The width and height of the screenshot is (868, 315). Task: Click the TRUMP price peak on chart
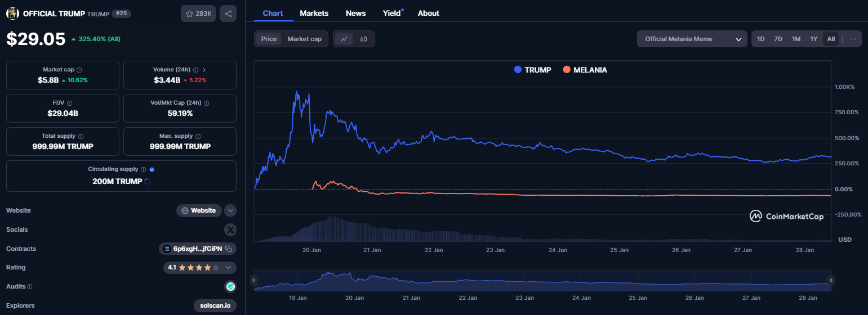coord(297,91)
